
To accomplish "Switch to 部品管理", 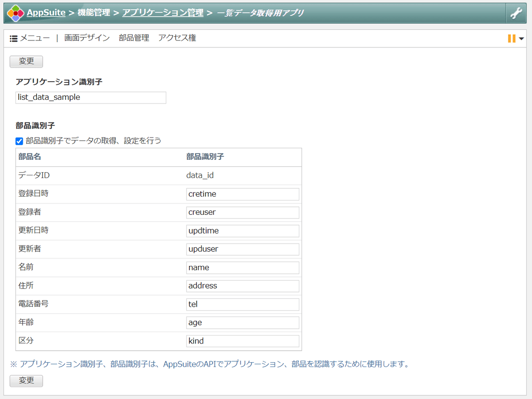I will click(x=134, y=38).
